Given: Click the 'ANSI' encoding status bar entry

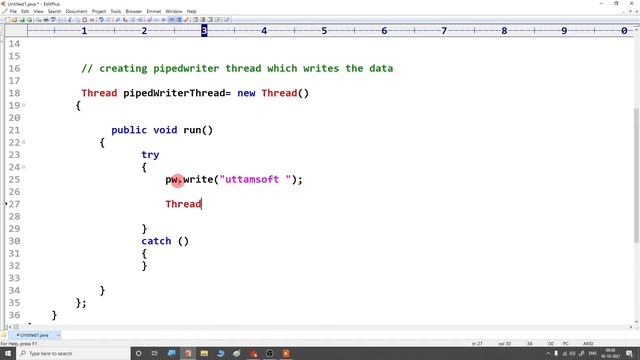Looking at the screenshot, I should pyautogui.click(x=588, y=344).
